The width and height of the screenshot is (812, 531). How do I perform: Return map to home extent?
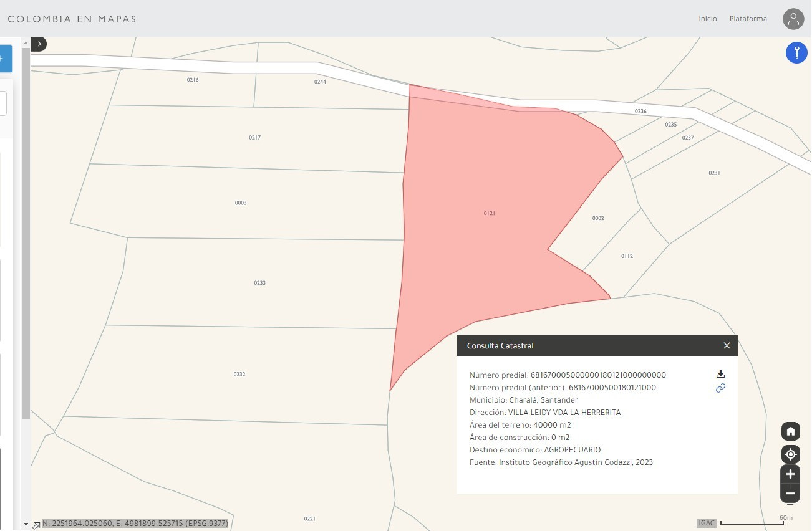[x=790, y=431]
